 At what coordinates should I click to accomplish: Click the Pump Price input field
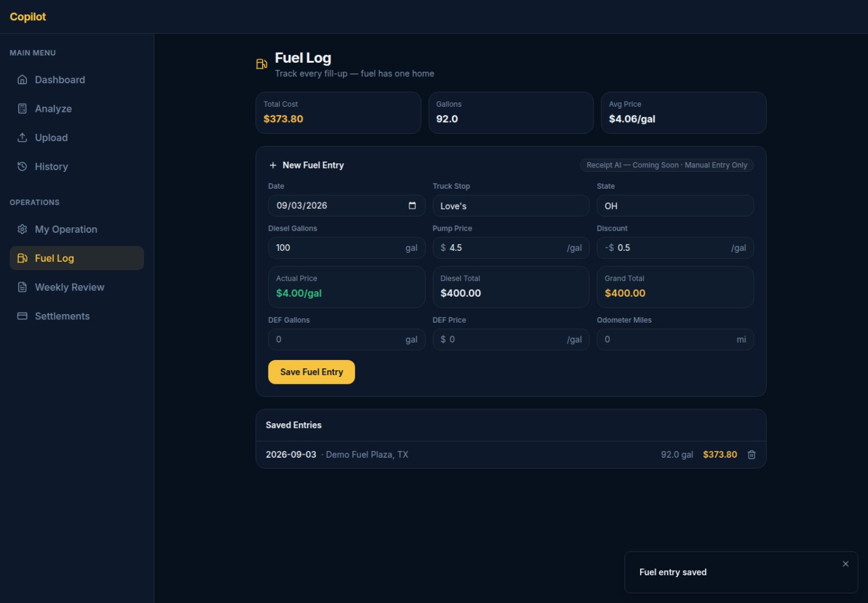511,248
